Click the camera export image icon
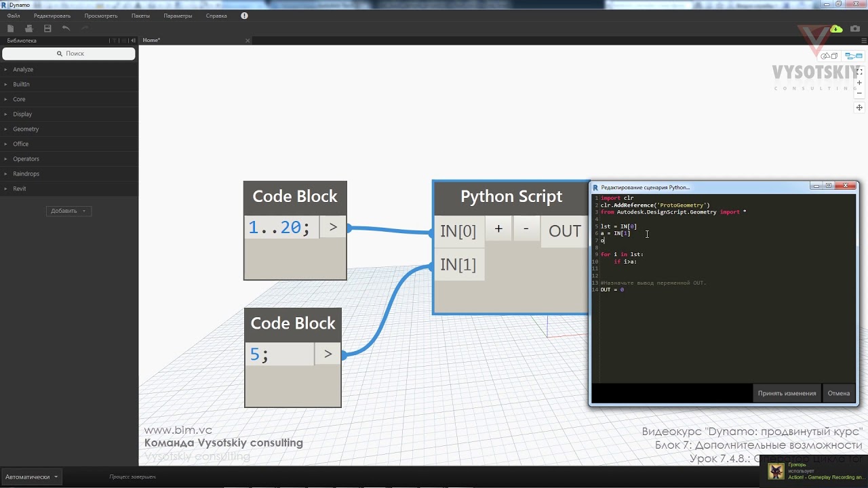The width and height of the screenshot is (868, 488). (x=855, y=28)
